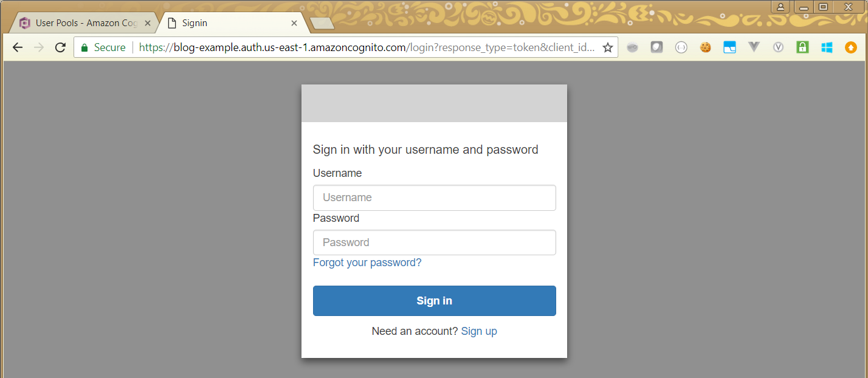
Task: Click the Secure site info padlock
Action: [84, 47]
